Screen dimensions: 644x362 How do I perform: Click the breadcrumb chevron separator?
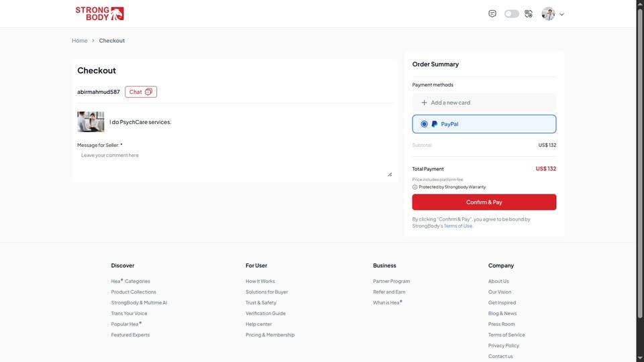point(93,41)
